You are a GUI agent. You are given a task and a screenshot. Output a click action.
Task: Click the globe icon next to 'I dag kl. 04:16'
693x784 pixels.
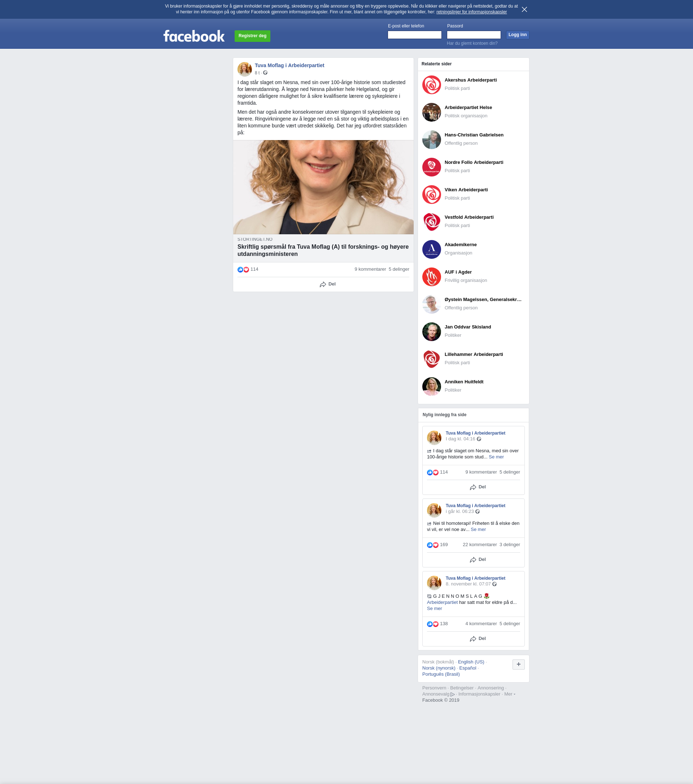click(x=479, y=439)
